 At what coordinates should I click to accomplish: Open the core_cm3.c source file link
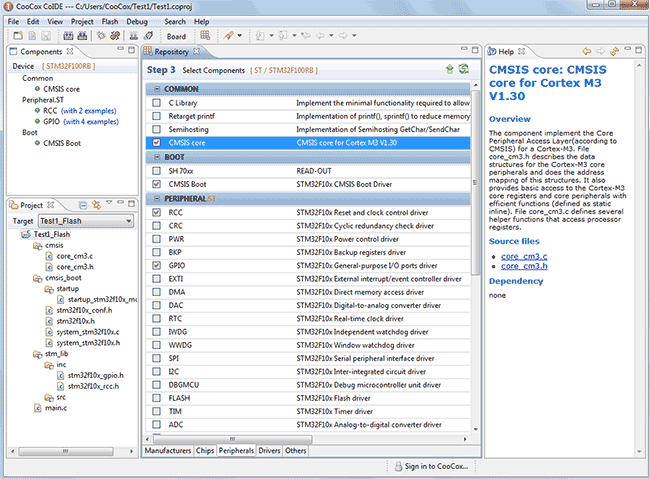pos(524,256)
